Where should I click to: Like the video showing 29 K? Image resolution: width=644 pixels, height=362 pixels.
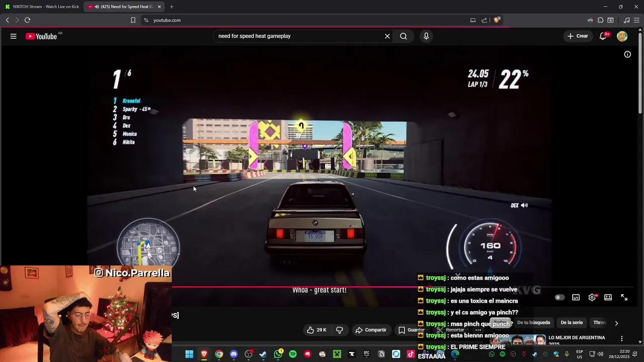pyautogui.click(x=317, y=330)
